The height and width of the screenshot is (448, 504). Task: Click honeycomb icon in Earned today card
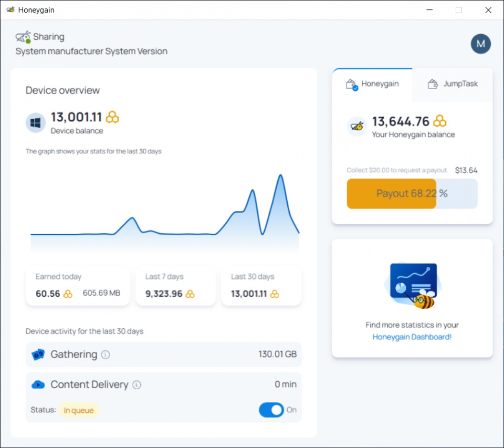68,294
